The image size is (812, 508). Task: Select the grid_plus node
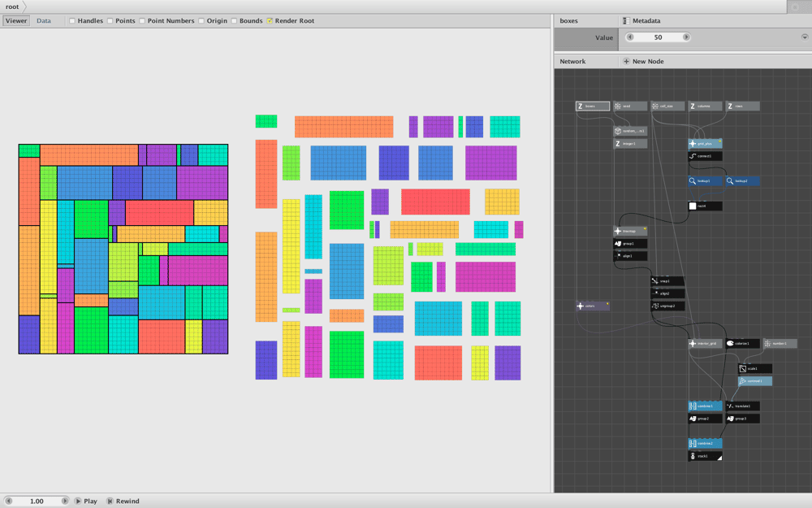tap(705, 144)
